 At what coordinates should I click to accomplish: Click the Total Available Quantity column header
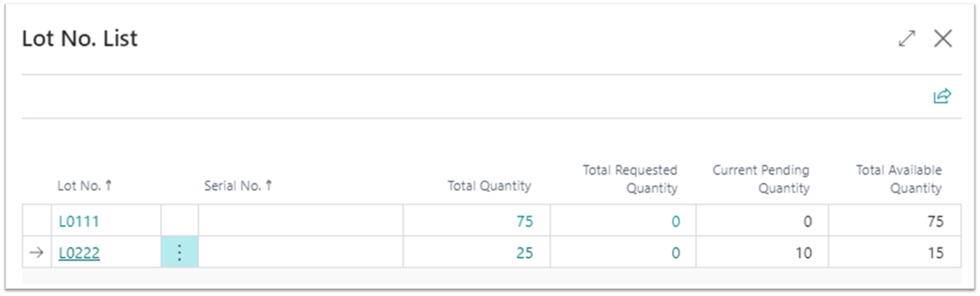pos(898,179)
